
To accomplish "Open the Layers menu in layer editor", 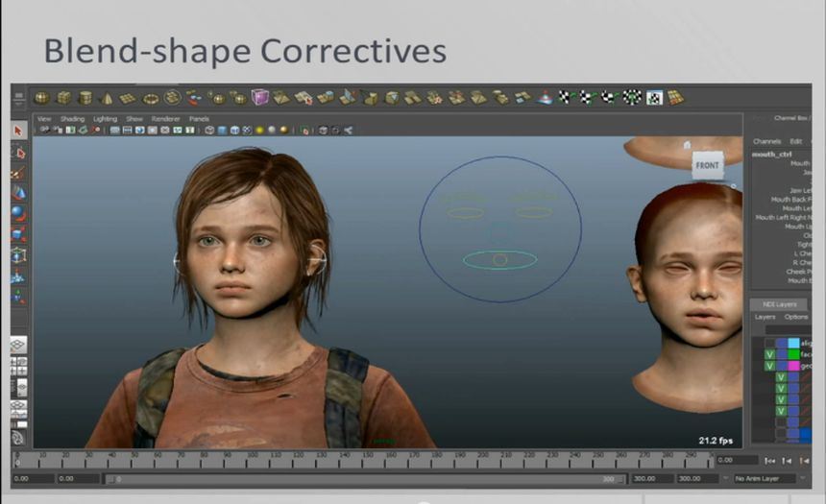I will click(x=765, y=317).
